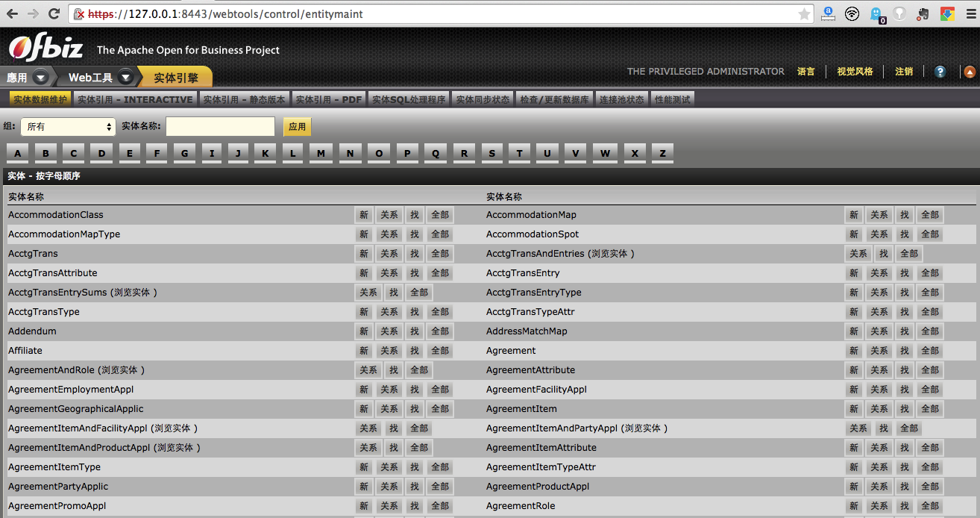The width and height of the screenshot is (980, 518).
Task: Click 全部 for the Agreement entity
Action: (929, 351)
